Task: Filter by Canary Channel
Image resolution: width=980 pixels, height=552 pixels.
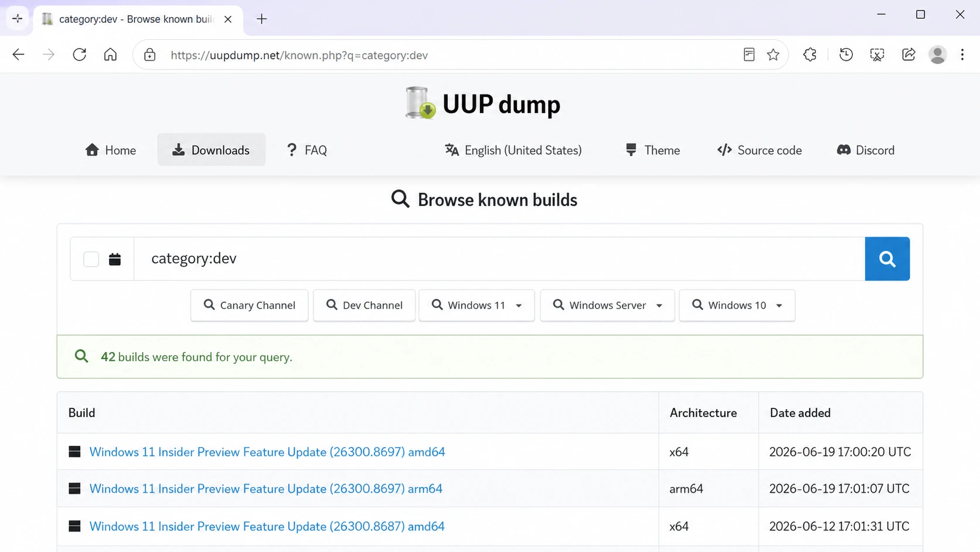Action: tap(249, 305)
